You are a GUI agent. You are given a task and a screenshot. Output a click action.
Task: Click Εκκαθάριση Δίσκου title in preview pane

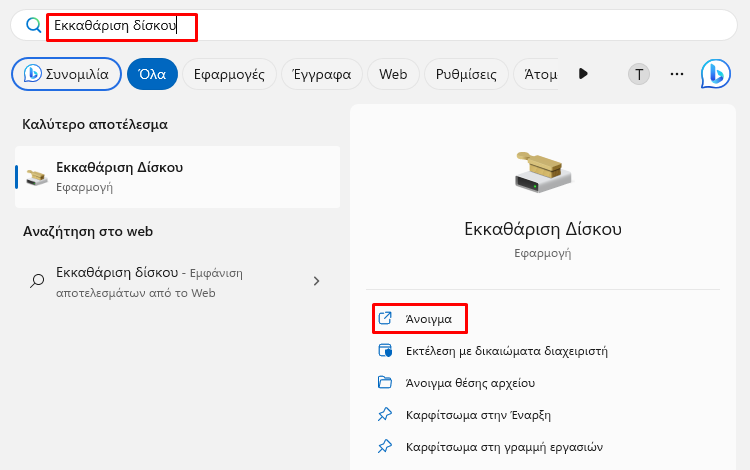click(543, 229)
